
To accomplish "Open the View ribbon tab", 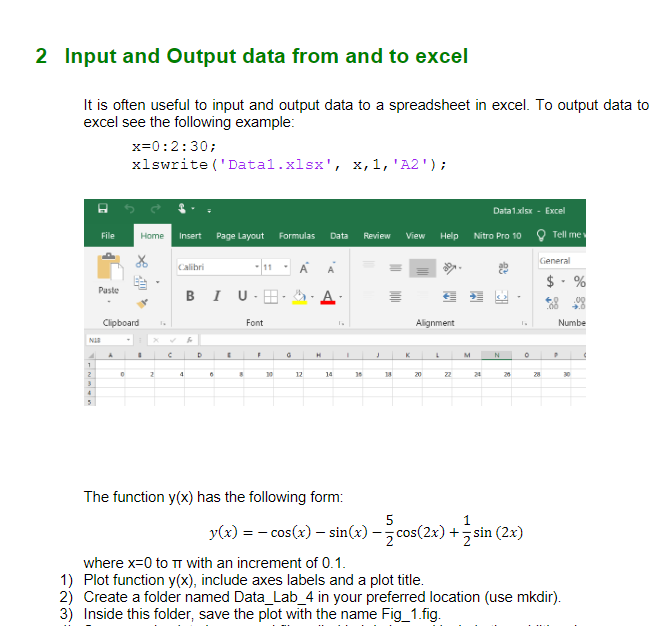I will (x=415, y=236).
